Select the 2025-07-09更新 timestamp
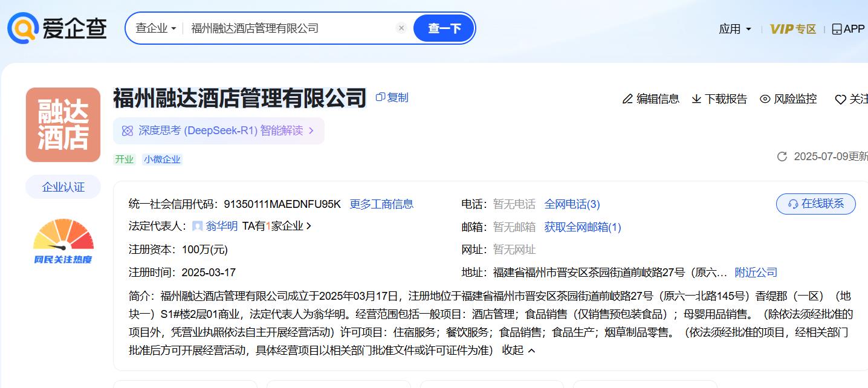The image size is (868, 388). coord(830,157)
